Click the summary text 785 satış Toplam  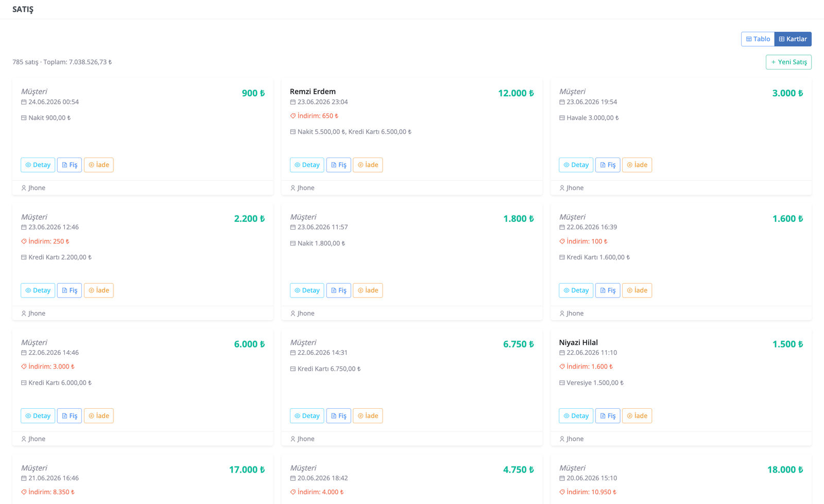[62, 62]
